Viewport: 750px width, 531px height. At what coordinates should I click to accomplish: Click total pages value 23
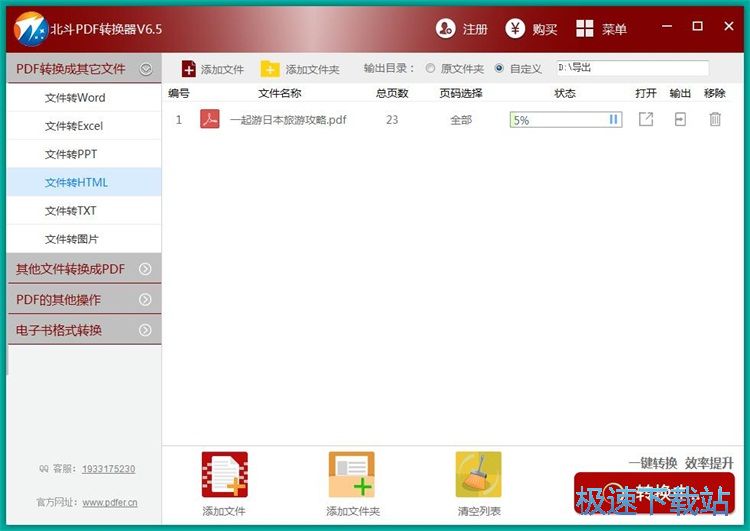392,120
